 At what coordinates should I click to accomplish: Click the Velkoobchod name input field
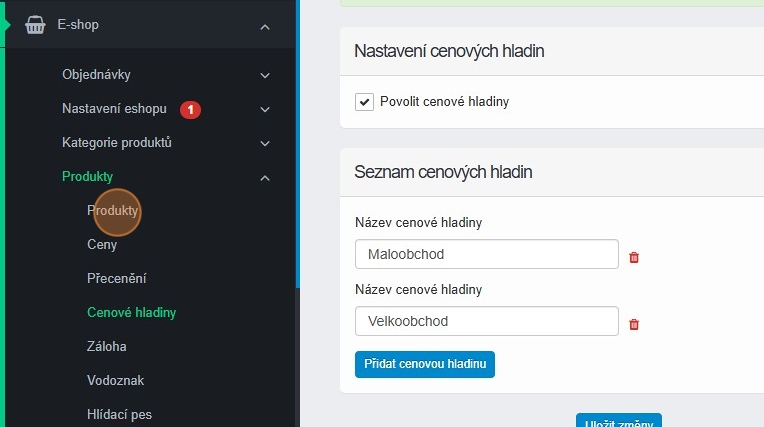(x=486, y=321)
